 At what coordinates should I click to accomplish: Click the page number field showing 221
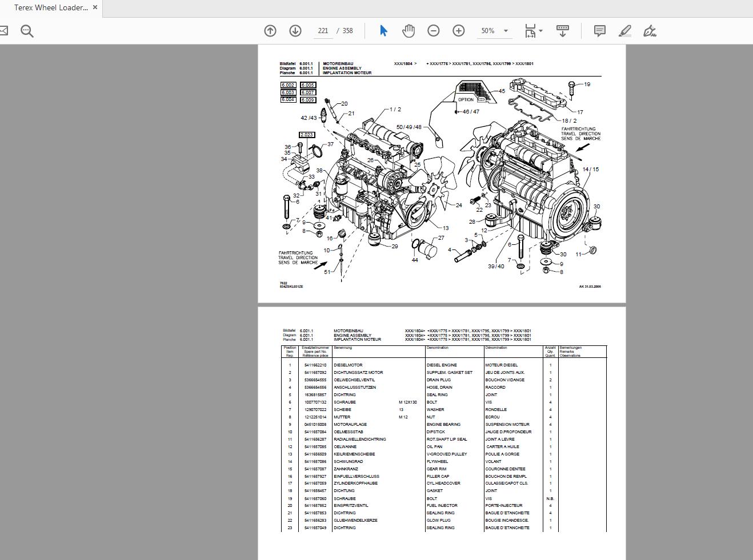point(323,31)
